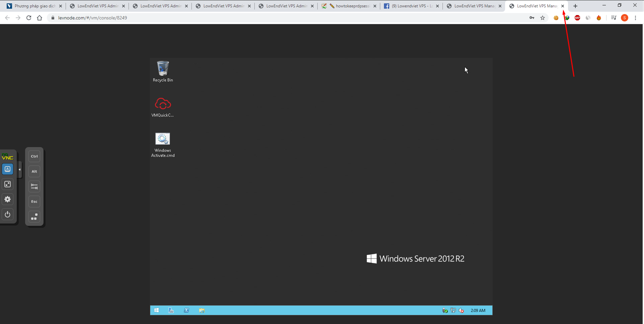Select the VMQuickC... desktop shortcut
Image resolution: width=644 pixels, height=324 pixels.
coord(163,107)
